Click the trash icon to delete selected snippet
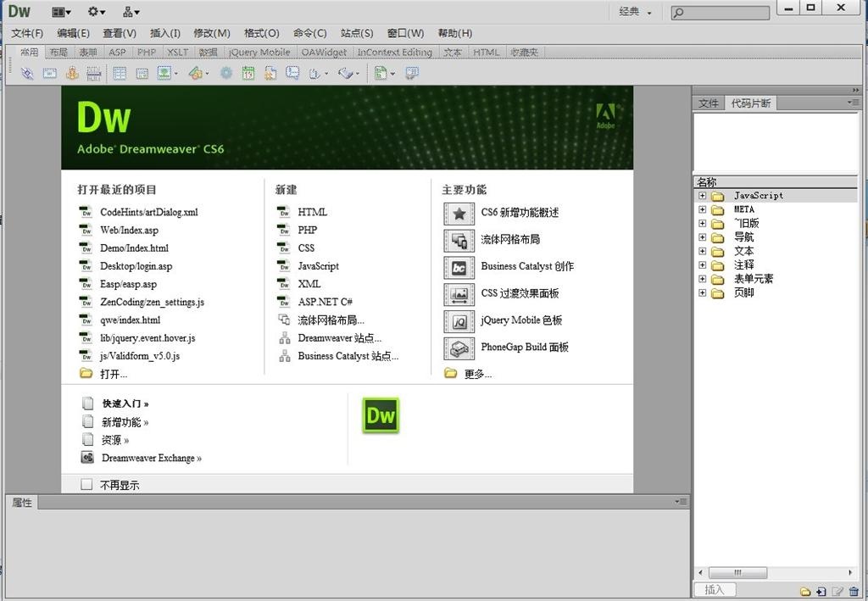868x601 pixels. tap(853, 591)
